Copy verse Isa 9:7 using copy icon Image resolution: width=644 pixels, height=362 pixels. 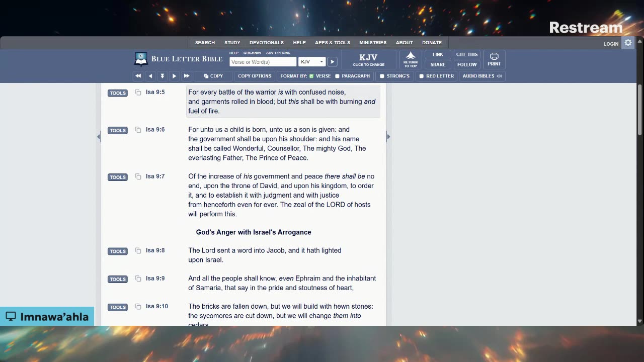(x=138, y=176)
